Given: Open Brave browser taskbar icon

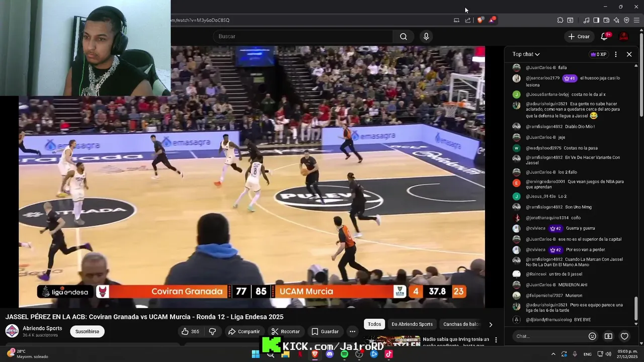Looking at the screenshot, I should (315, 354).
